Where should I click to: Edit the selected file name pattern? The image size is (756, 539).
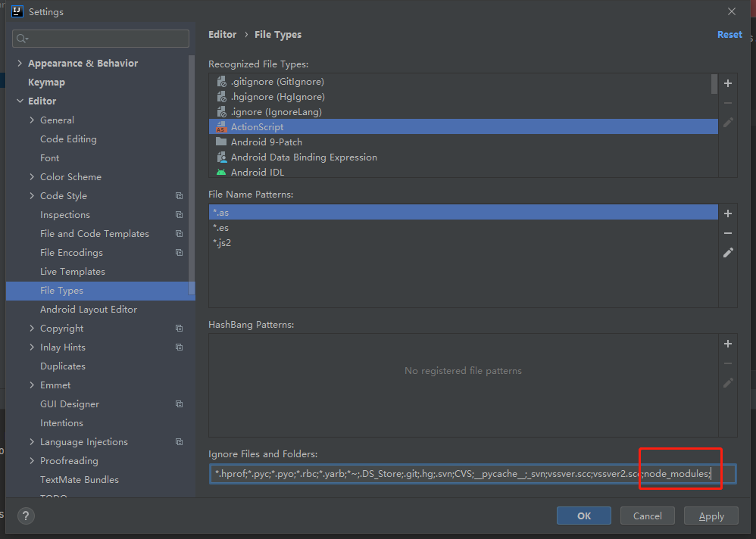click(x=727, y=252)
